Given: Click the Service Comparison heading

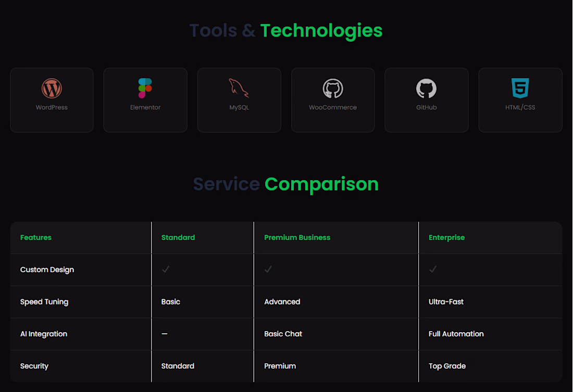Looking at the screenshot, I should [x=286, y=184].
